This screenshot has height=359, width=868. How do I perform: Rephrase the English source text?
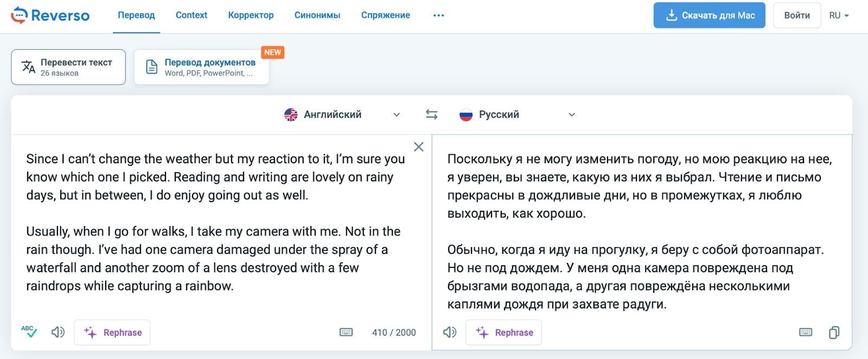(113, 332)
